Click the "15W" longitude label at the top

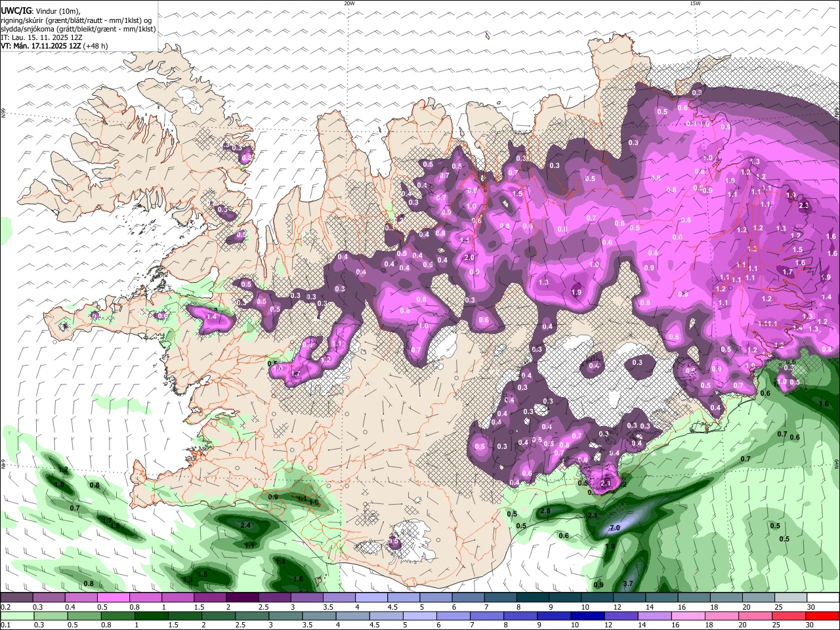tap(695, 3)
